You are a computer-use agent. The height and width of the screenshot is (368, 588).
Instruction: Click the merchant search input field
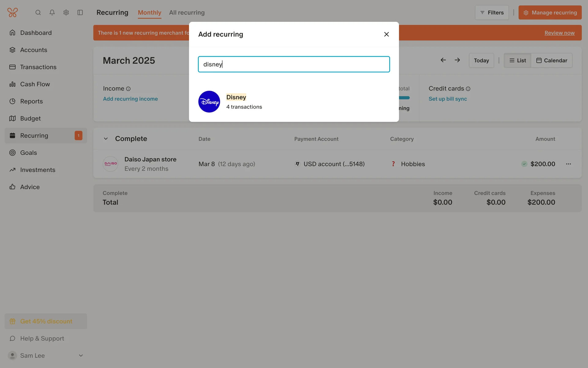click(x=294, y=64)
